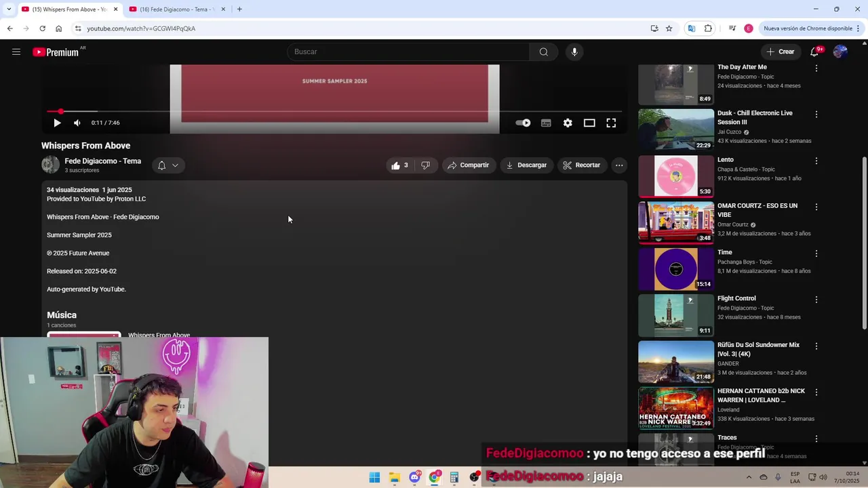Screen dimensions: 868x488
Task: Open the Fede Digiacomo - Tema channel
Action: (103, 161)
